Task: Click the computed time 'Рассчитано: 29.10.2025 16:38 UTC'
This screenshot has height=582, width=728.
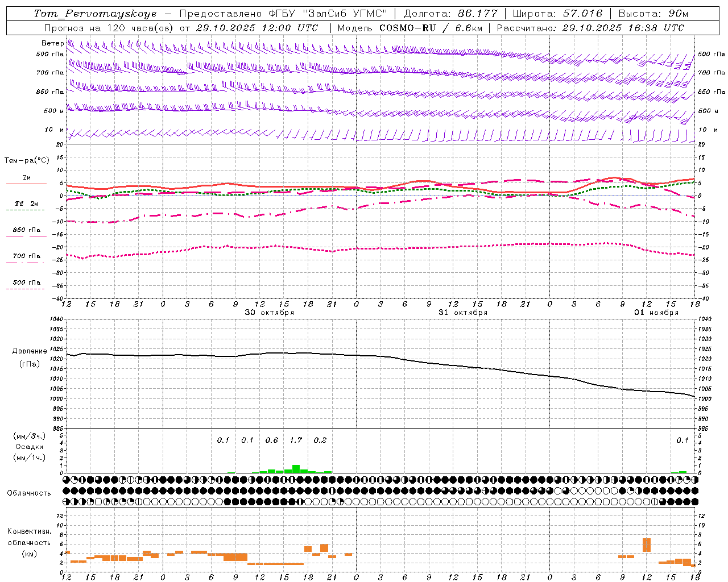Action: (590, 28)
